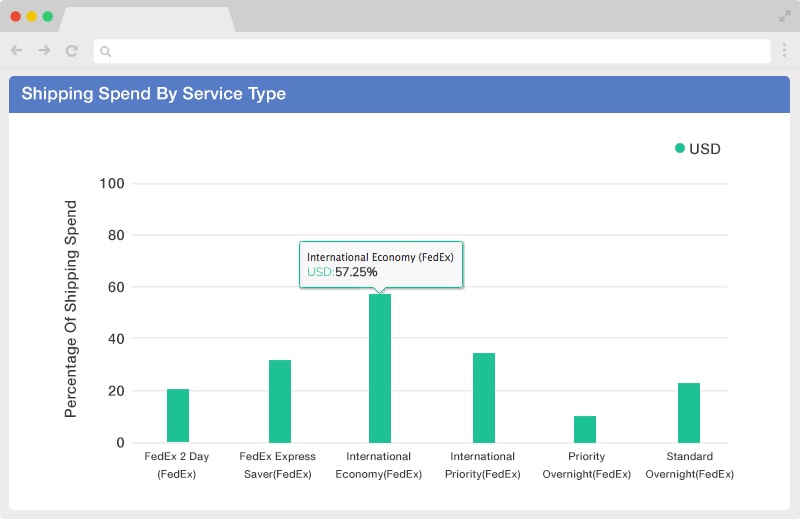The height and width of the screenshot is (519, 800).
Task: Click the search magnifier icon in address bar
Action: tap(106, 51)
